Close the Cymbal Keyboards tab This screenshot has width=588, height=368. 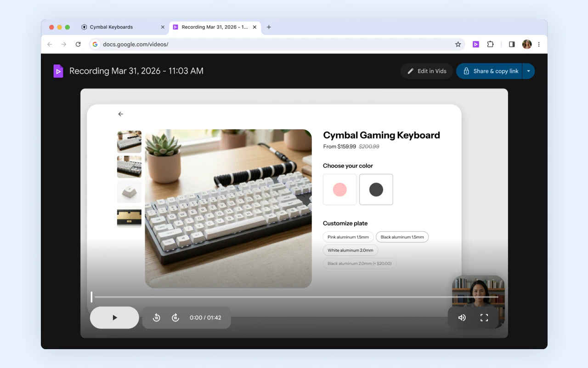(163, 27)
